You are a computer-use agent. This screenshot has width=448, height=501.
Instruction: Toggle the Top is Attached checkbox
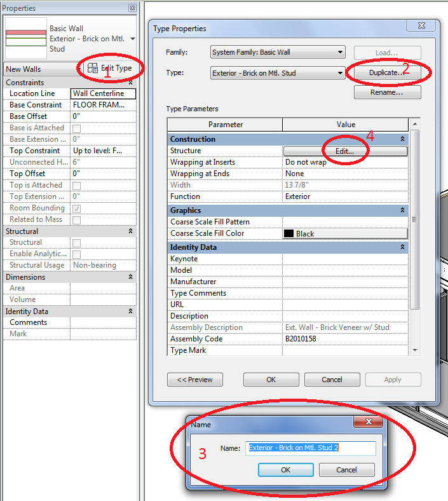click(77, 185)
